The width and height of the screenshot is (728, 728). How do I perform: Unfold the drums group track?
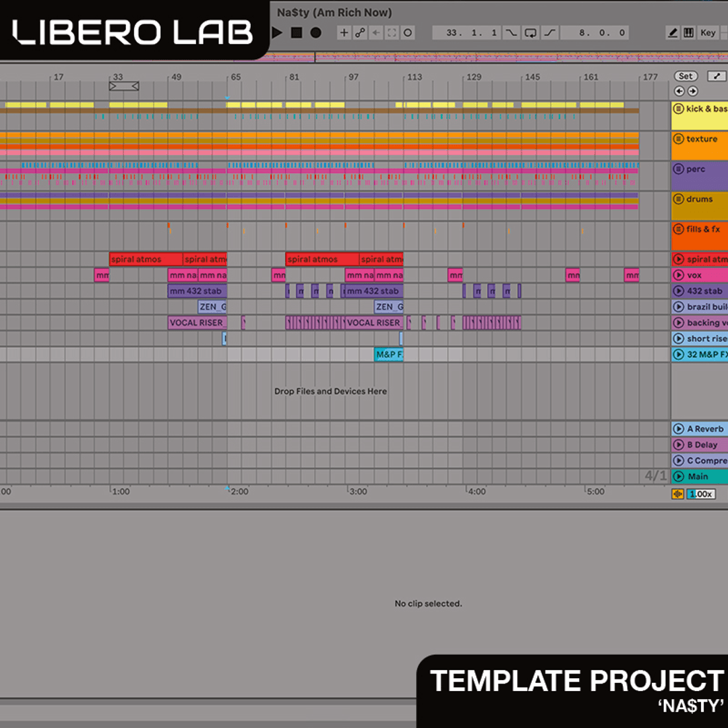point(678,199)
